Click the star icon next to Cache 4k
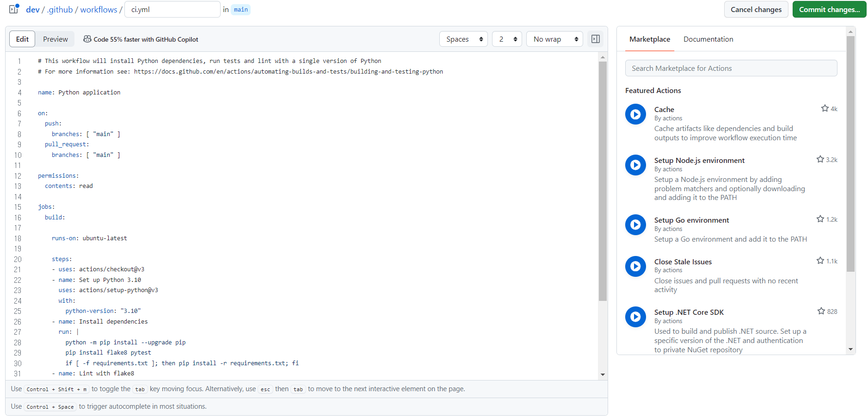Image resolution: width=868 pixels, height=418 pixels. click(x=825, y=108)
